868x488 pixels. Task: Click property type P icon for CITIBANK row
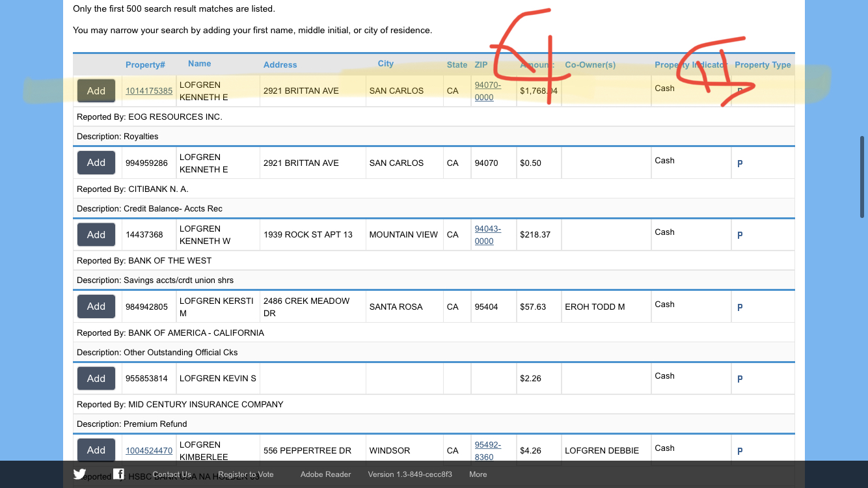(740, 163)
